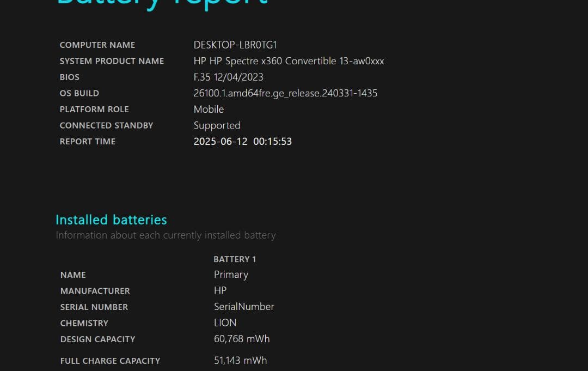The image size is (588, 371).
Task: Click the Installed batteries section heading
Action: (x=111, y=220)
